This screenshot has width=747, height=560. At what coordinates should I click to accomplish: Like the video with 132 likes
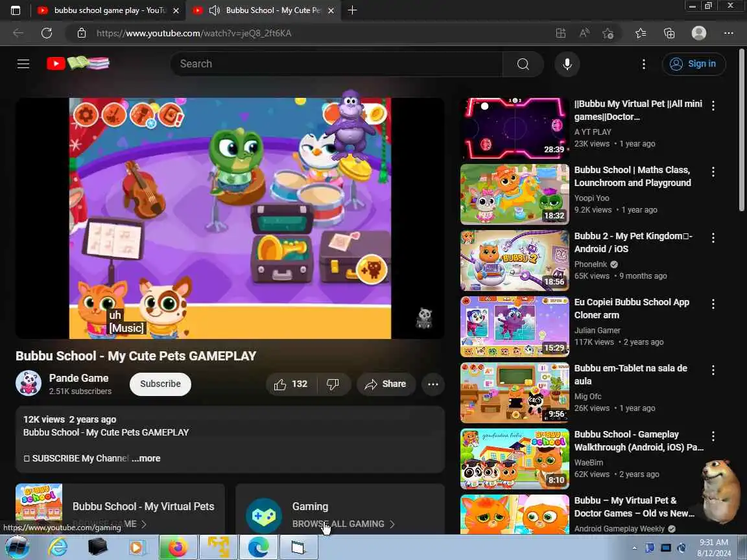[290, 384]
